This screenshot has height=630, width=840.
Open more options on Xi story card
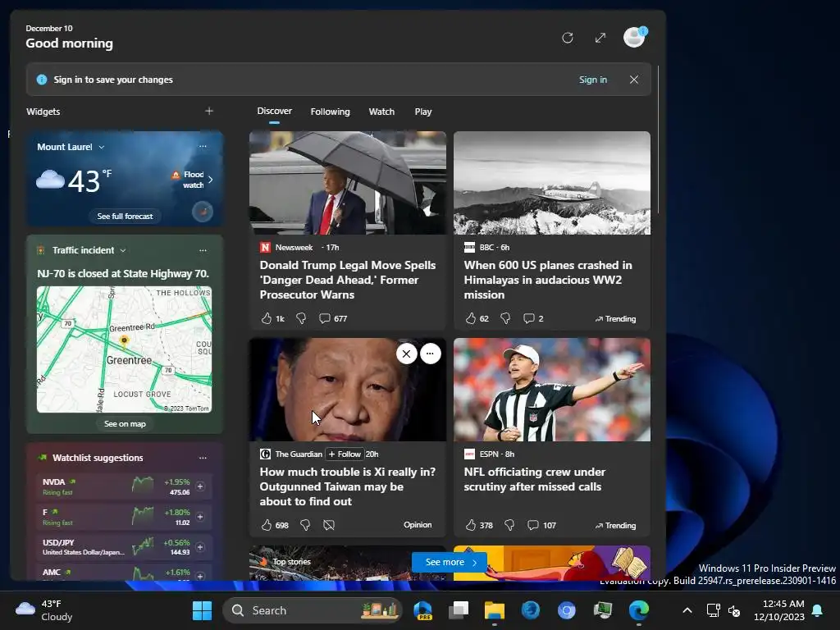430,354
